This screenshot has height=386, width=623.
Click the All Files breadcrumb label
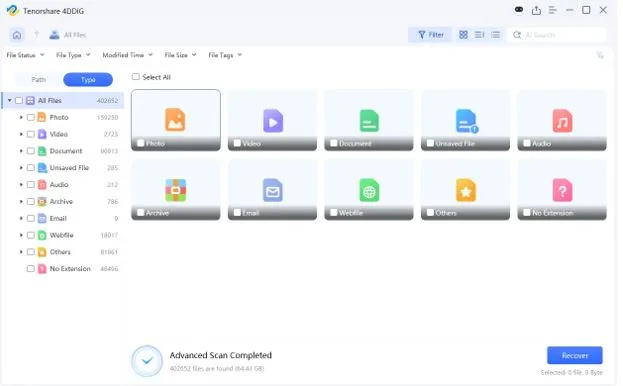(x=75, y=35)
